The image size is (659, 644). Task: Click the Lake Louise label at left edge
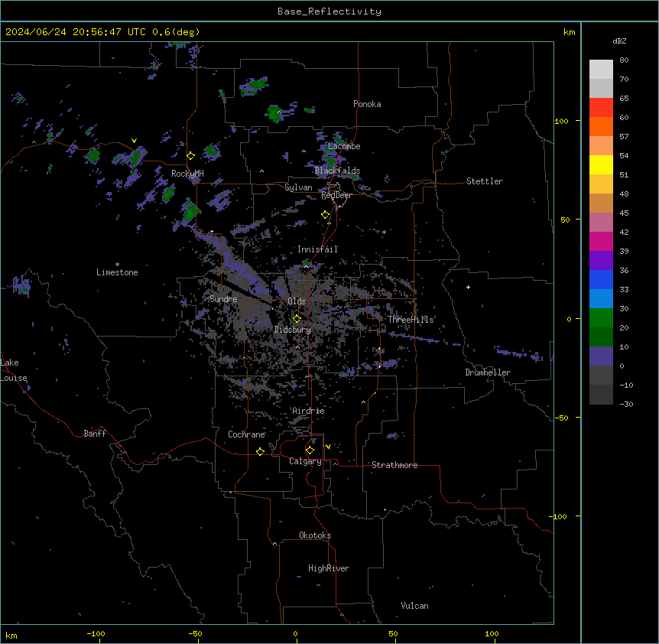[14, 370]
